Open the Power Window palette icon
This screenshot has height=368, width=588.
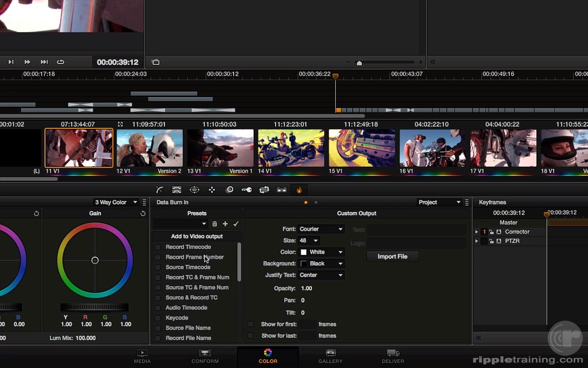(194, 190)
